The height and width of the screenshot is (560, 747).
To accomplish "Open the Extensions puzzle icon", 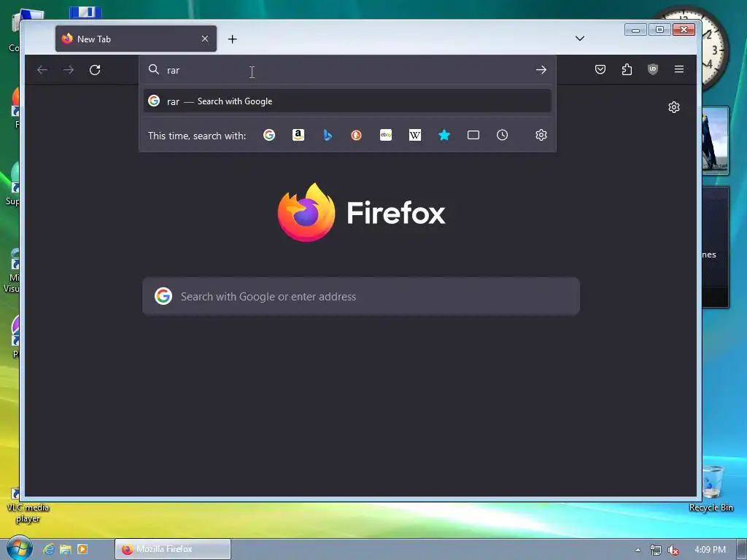I will pyautogui.click(x=627, y=69).
